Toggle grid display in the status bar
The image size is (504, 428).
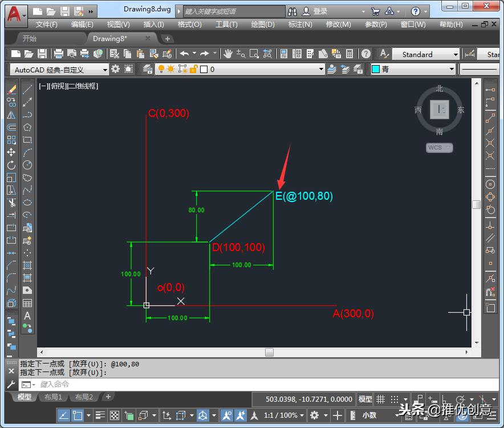[380, 399]
